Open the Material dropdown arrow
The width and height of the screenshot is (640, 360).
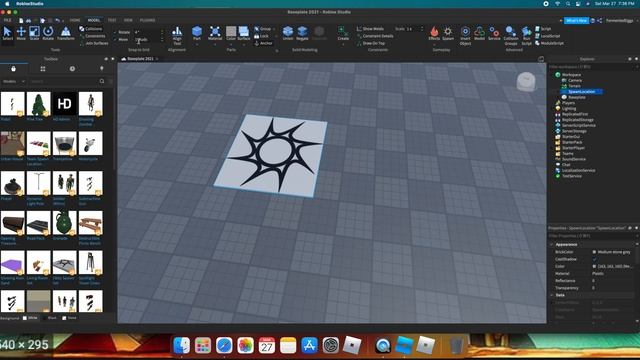tap(215, 44)
